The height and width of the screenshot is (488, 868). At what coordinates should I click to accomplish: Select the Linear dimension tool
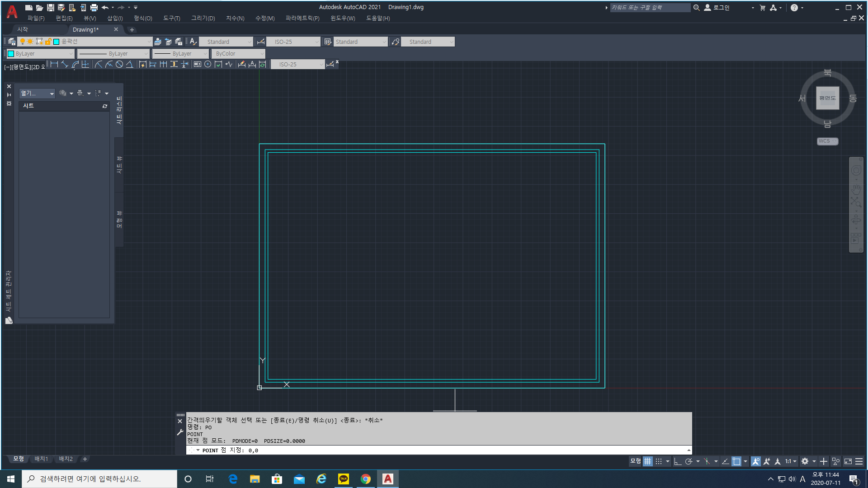click(x=54, y=65)
